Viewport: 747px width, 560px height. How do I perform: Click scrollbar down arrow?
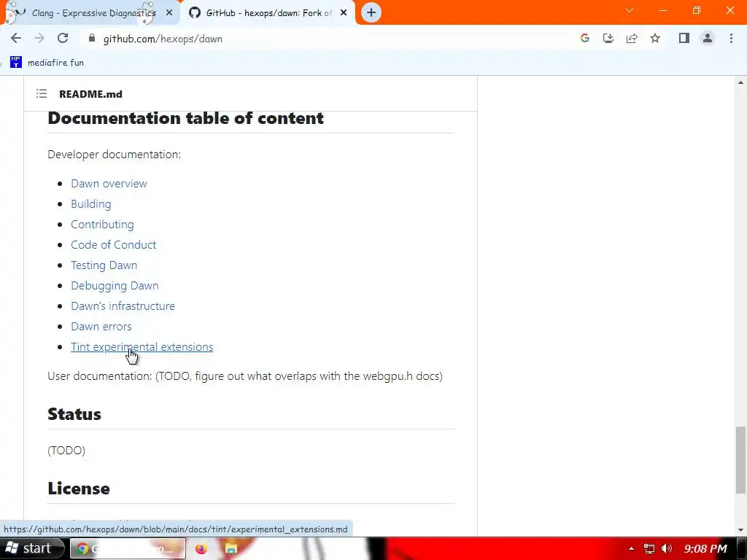tap(740, 530)
